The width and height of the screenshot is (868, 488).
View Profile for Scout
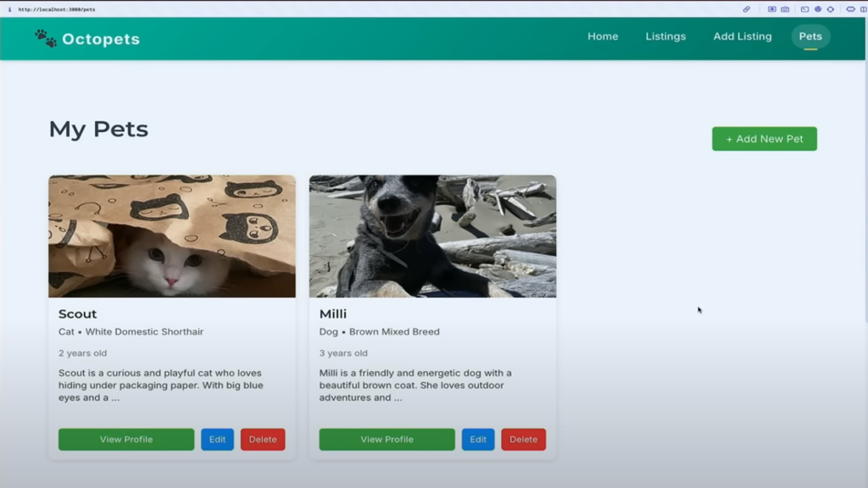[126, 440]
